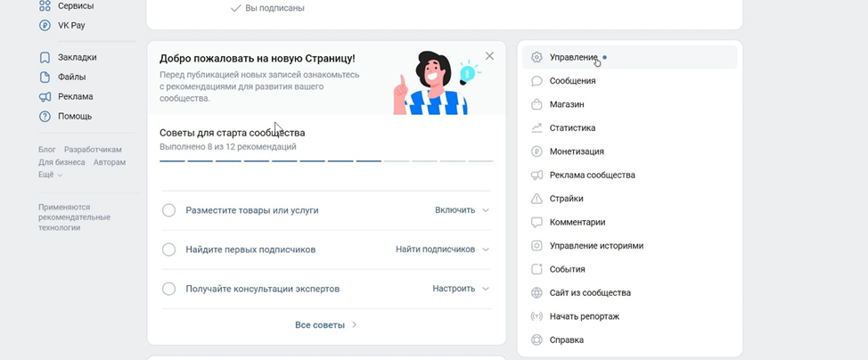Open the Монетизация menu item
Image resolution: width=868 pixels, height=360 pixels.
577,151
